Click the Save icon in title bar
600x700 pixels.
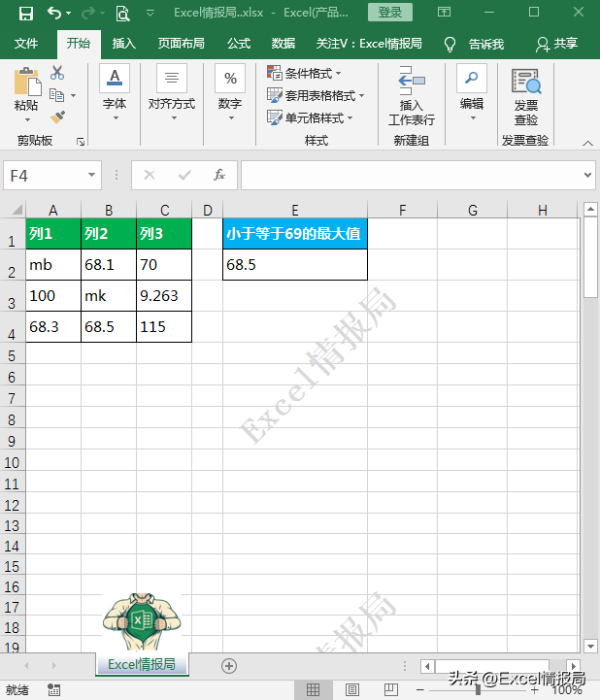click(x=26, y=14)
